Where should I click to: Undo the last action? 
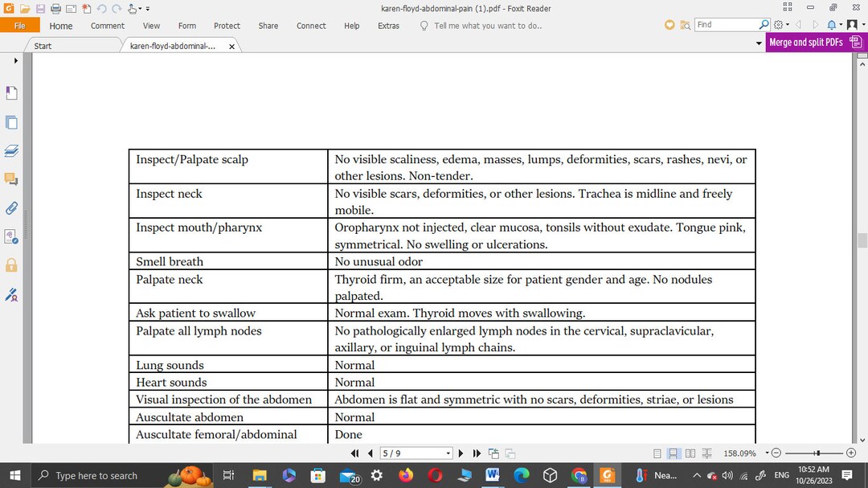(x=101, y=8)
